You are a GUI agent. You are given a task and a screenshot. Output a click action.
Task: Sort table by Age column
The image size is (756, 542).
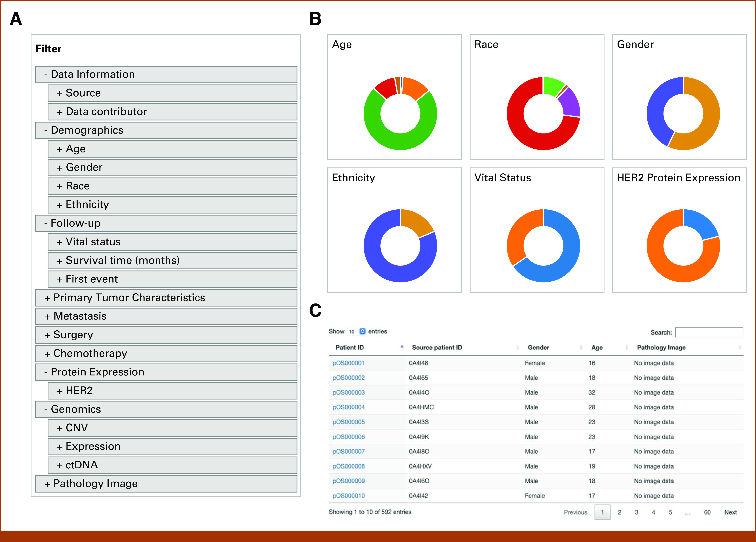597,347
